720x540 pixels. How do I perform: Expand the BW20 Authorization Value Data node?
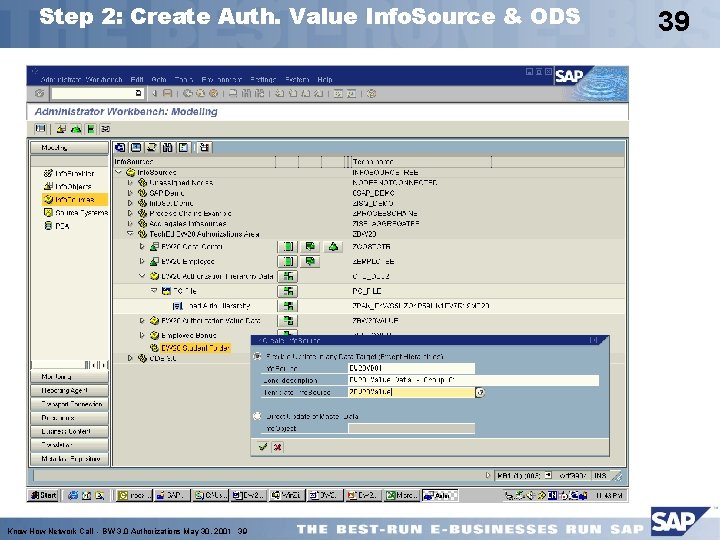[x=142, y=321]
